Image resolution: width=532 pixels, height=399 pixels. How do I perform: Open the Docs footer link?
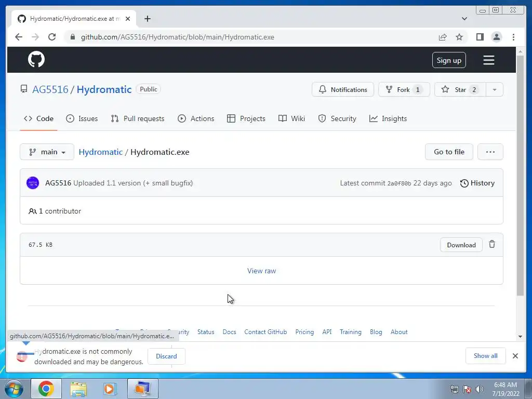[x=229, y=332]
